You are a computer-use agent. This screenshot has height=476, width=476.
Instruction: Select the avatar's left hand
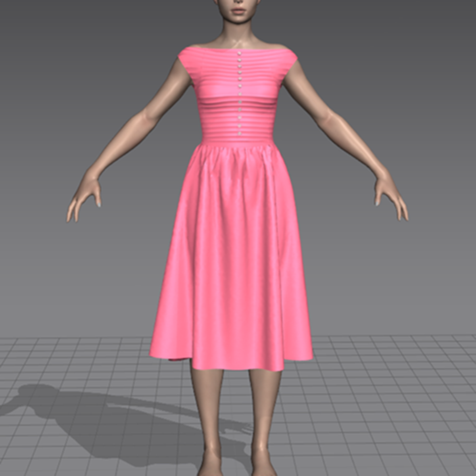coord(389,190)
